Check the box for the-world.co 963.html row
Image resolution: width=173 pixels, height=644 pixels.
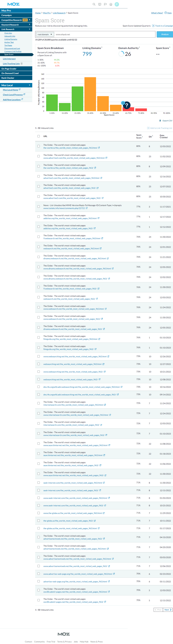pos(39,146)
